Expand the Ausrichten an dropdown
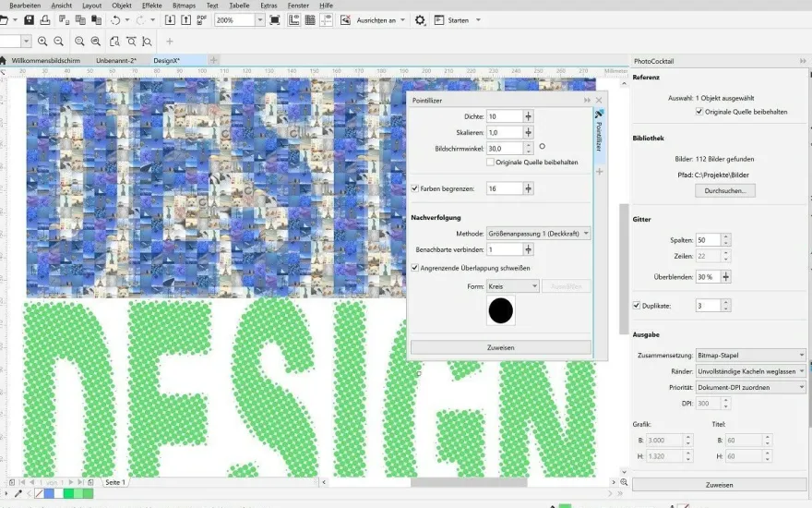Viewport: 812px width, 508px height. click(403, 20)
